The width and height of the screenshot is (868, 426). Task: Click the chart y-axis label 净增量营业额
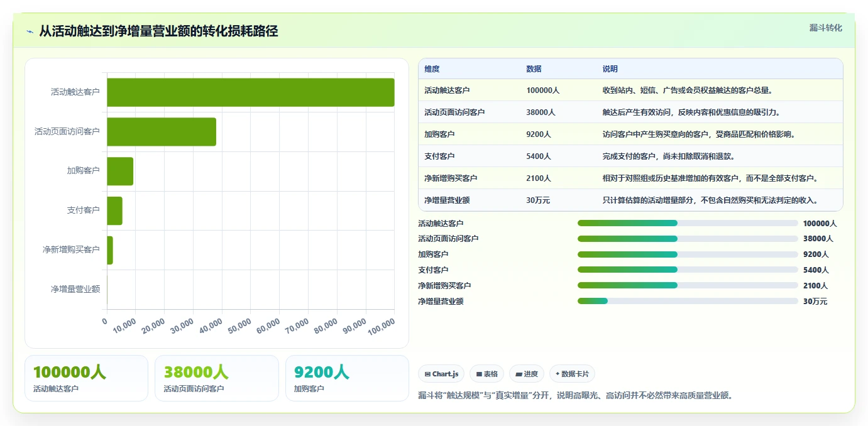(75, 289)
